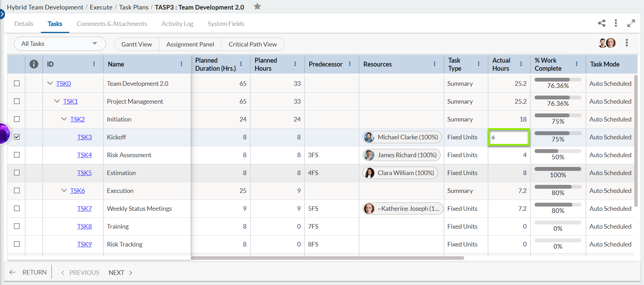Expand the left side panel arrow
The width and height of the screenshot is (644, 285).
coord(2,14)
